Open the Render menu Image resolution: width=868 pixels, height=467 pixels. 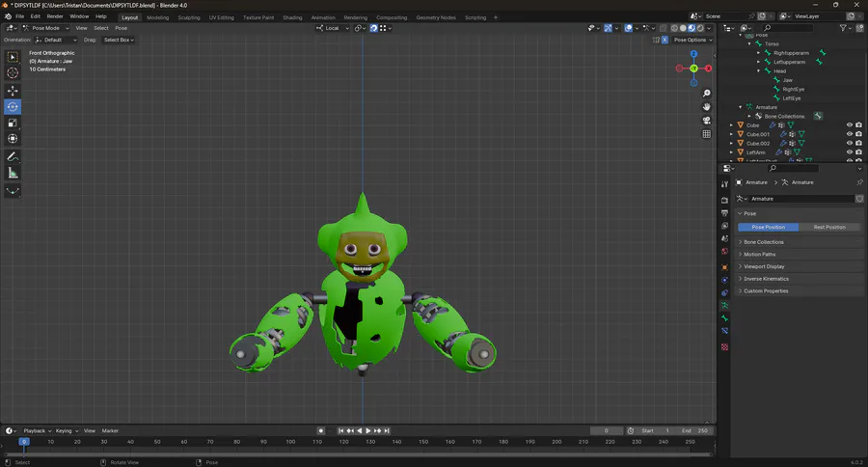click(55, 16)
